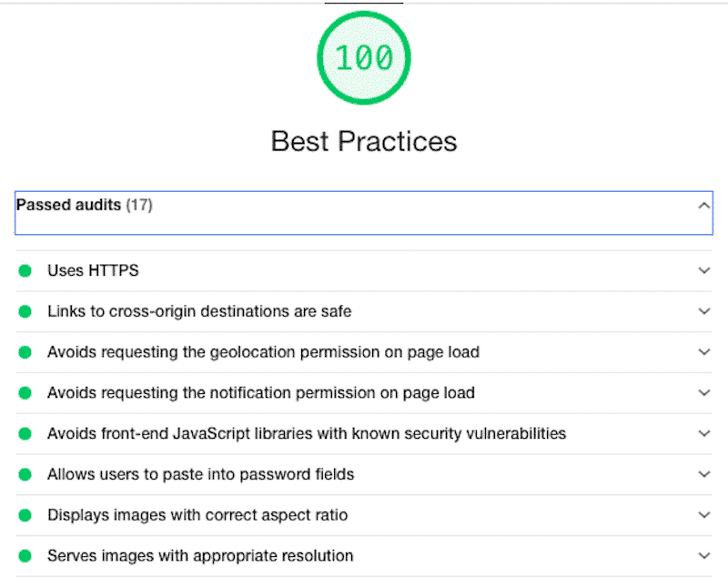
Task: Expand the correct aspect ratio audit
Action: [704, 514]
